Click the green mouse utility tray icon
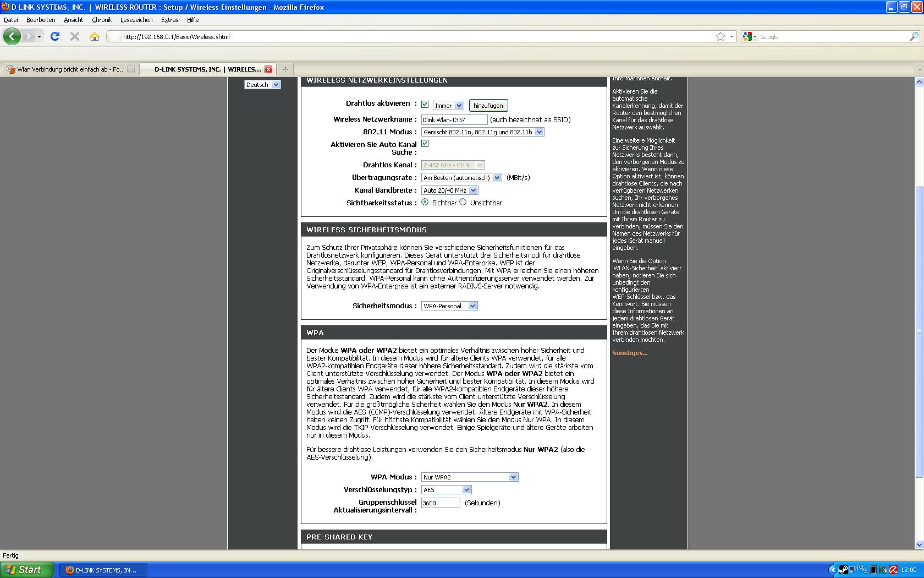Image resolution: width=924 pixels, height=578 pixels. coord(883,570)
